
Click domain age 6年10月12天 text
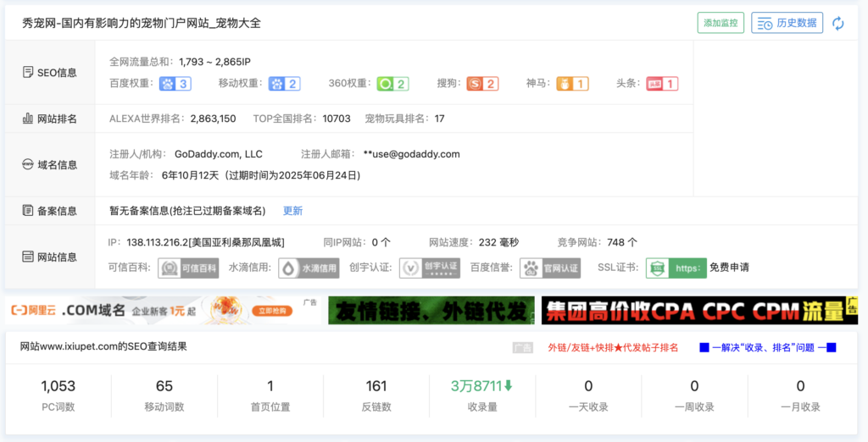click(190, 176)
